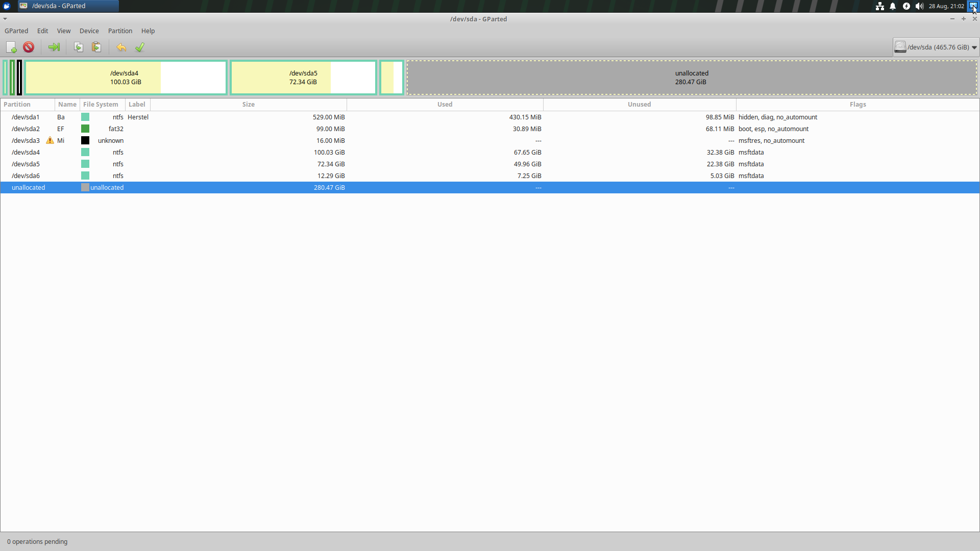The image size is (980, 551).
Task: Sort by Flags column header
Action: (858, 105)
